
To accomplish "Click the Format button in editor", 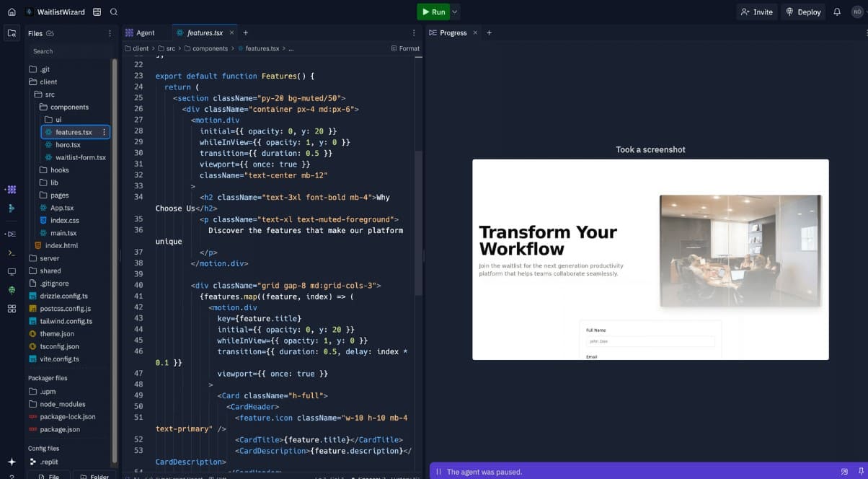I will click(x=404, y=48).
